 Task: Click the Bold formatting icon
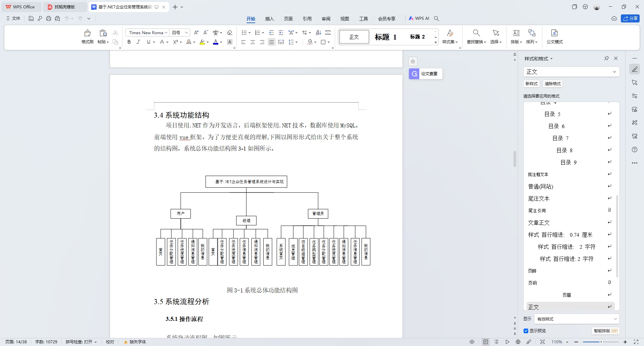(129, 42)
